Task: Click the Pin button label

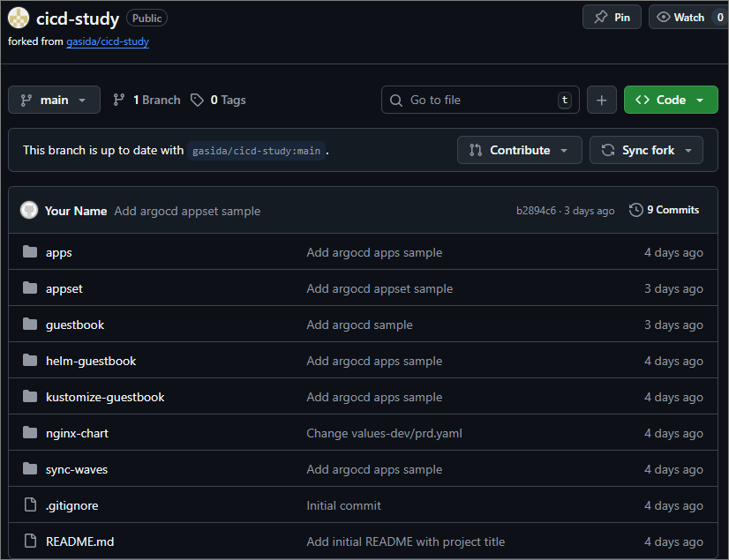Action: (x=622, y=18)
